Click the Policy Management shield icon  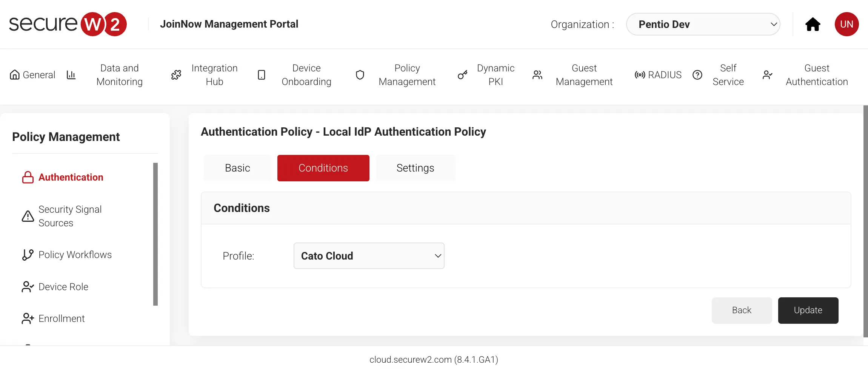[360, 75]
